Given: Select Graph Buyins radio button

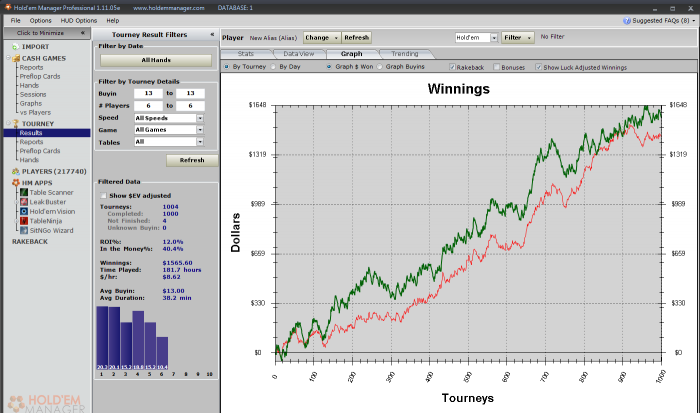Looking at the screenshot, I should [x=379, y=67].
